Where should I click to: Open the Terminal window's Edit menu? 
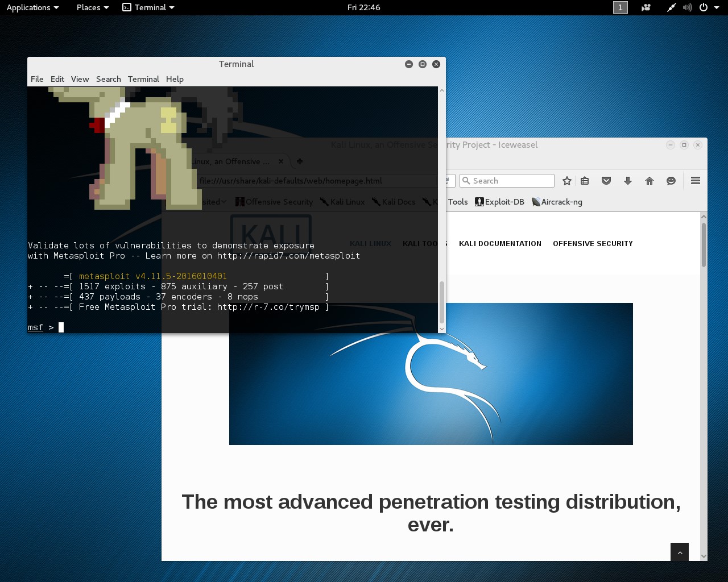(57, 79)
